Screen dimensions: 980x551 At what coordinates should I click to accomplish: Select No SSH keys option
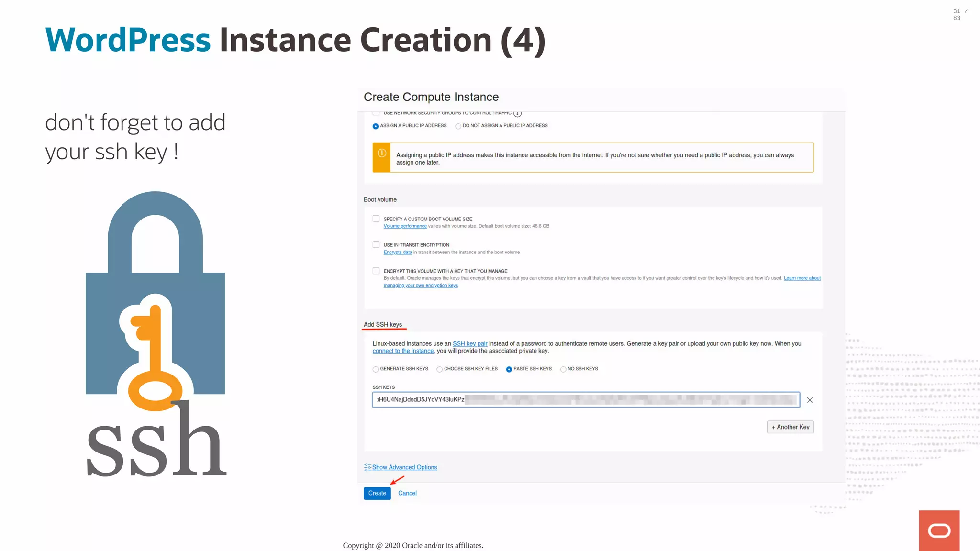click(x=563, y=369)
